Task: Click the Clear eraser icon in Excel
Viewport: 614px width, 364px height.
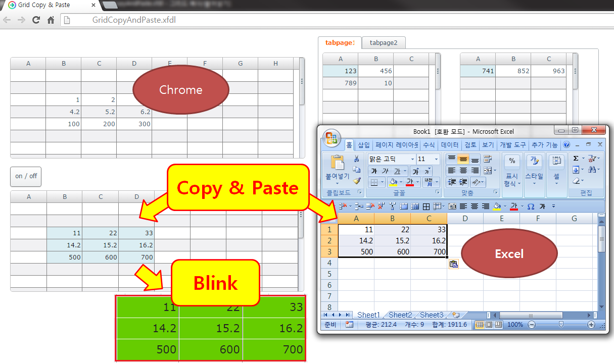Action: pyautogui.click(x=576, y=181)
